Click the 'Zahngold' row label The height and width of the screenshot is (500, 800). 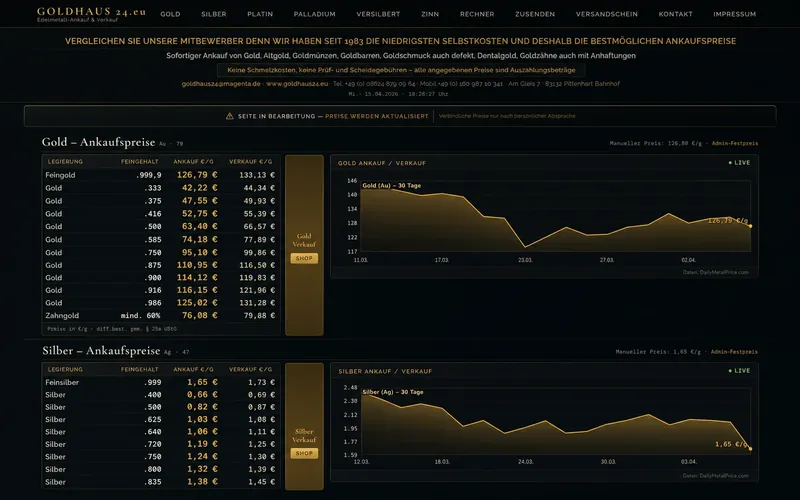62,316
